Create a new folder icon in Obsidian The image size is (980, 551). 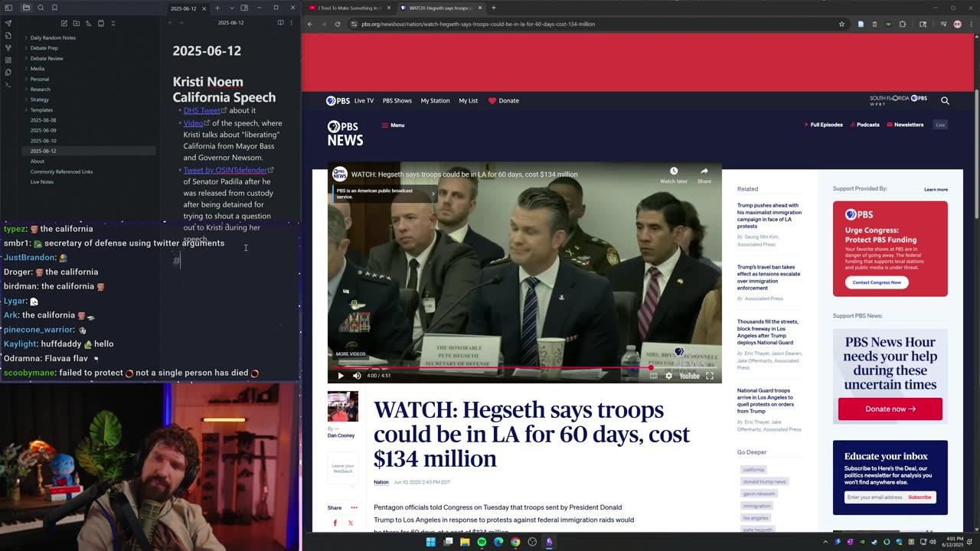[77, 23]
